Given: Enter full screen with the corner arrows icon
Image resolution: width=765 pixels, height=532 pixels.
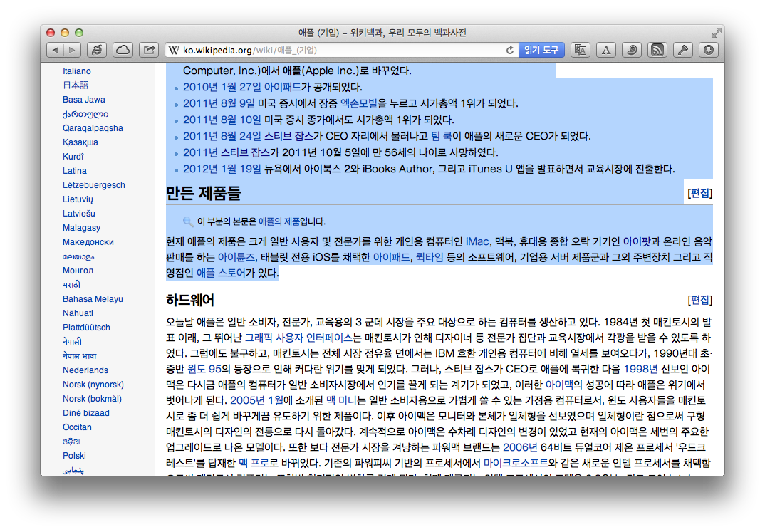Looking at the screenshot, I should [x=716, y=33].
